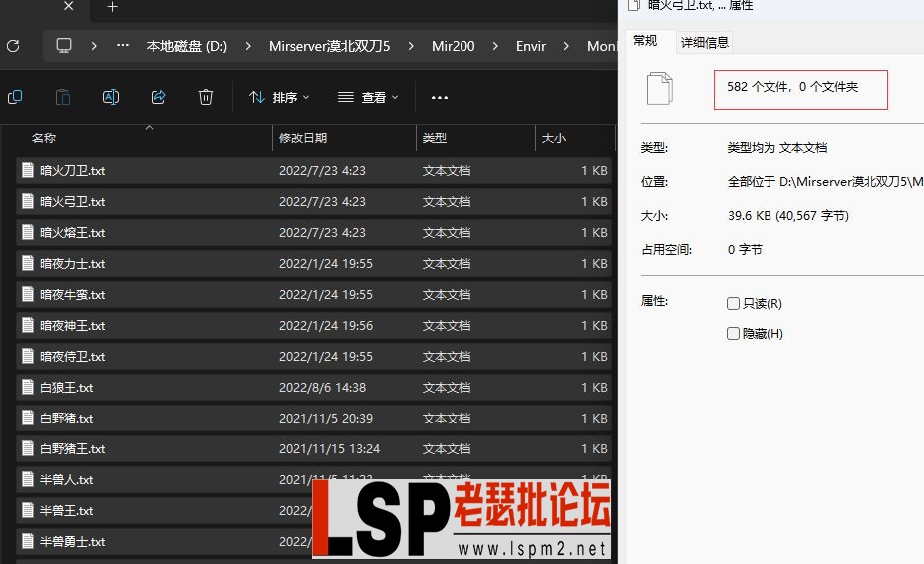The width and height of the screenshot is (924, 564).
Task: Click the size value 39.6 KB (40,567 字节)
Action: 788,216
